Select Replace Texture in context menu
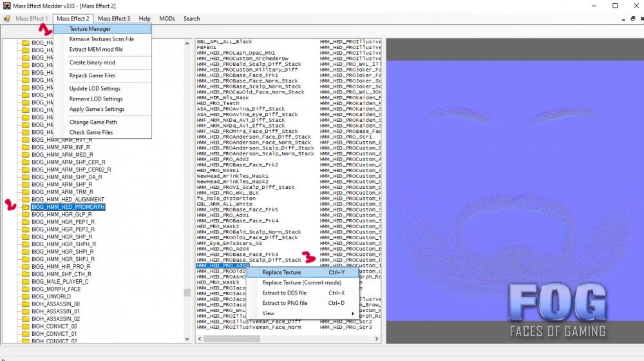The image size is (644, 361). point(281,272)
